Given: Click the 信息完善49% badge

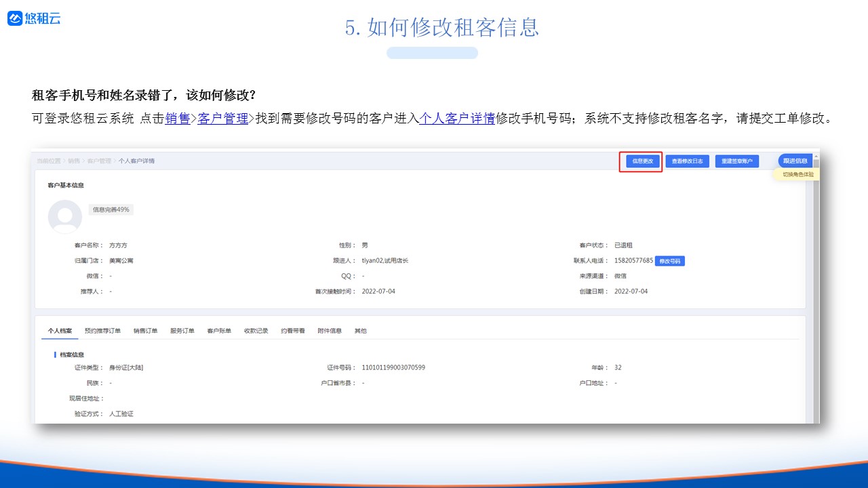Looking at the screenshot, I should point(111,209).
